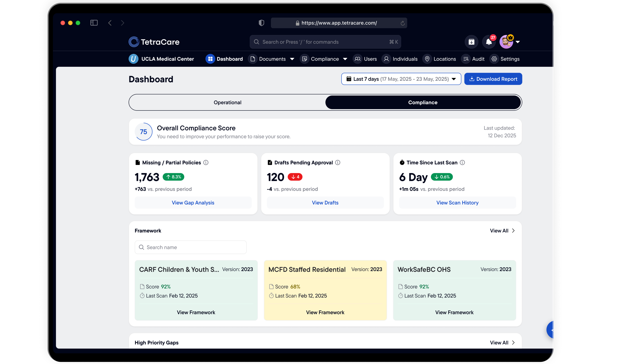Switch to the Operational view
620x364 pixels.
point(227,102)
